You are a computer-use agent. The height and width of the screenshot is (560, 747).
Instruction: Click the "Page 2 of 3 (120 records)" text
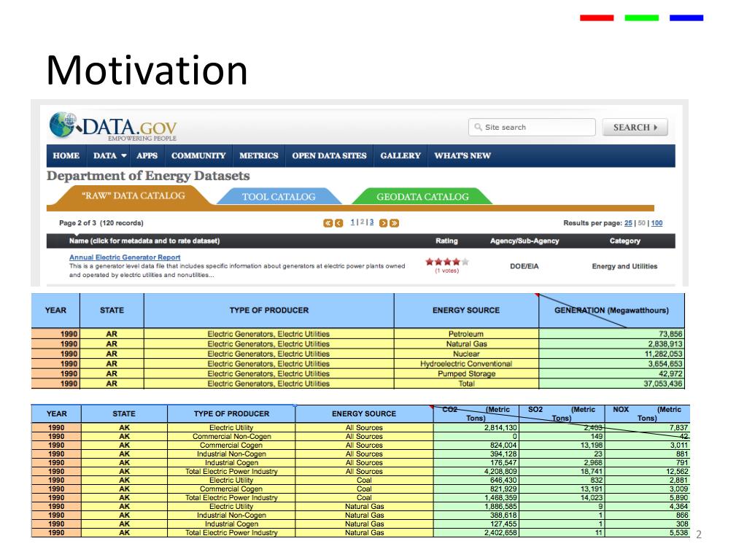pyautogui.click(x=101, y=223)
